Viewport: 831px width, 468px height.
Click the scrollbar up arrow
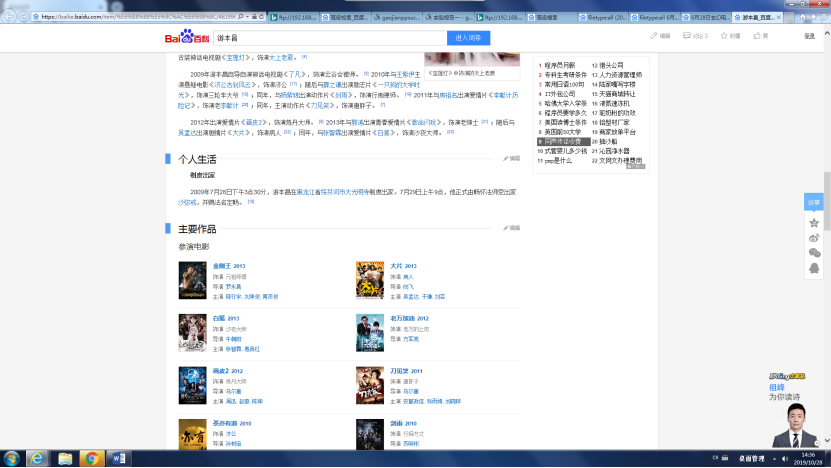coord(827,33)
